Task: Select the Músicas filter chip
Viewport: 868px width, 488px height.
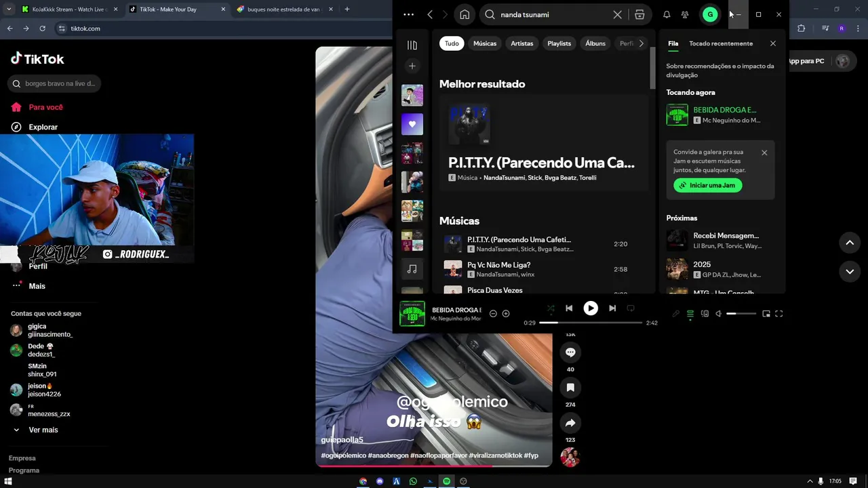Action: click(485, 43)
